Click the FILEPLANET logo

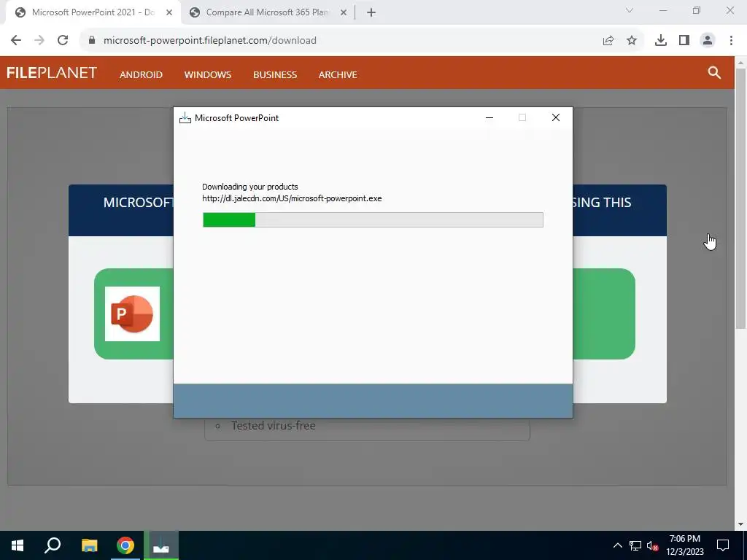click(52, 72)
